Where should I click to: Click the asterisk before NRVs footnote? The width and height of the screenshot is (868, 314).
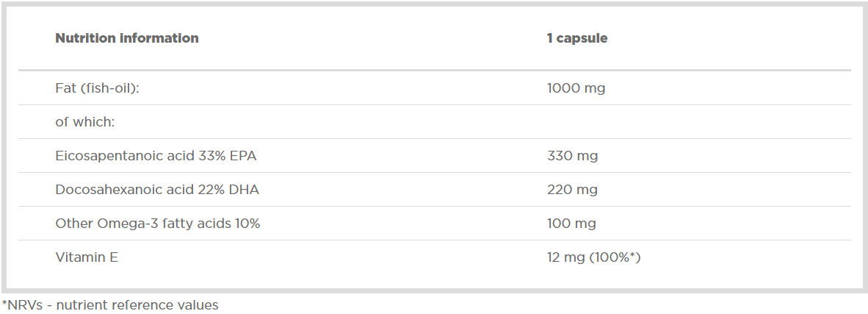[4, 302]
